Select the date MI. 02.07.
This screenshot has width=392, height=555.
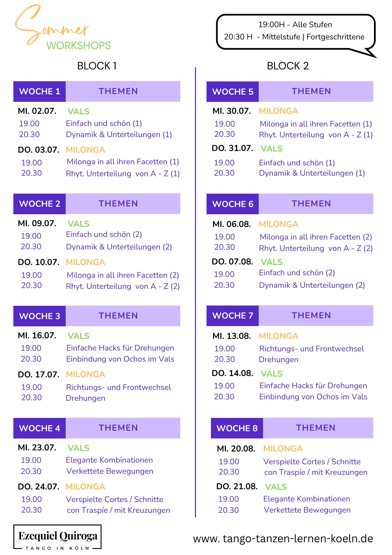(x=37, y=111)
